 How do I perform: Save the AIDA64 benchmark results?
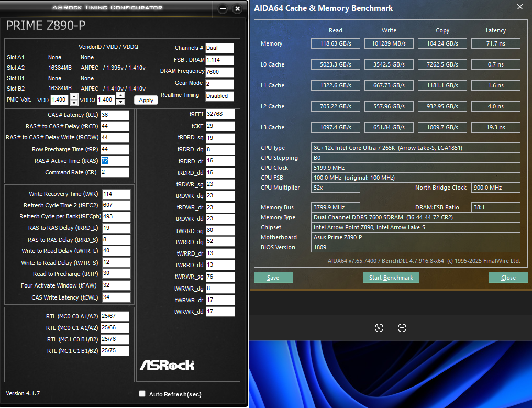(273, 278)
